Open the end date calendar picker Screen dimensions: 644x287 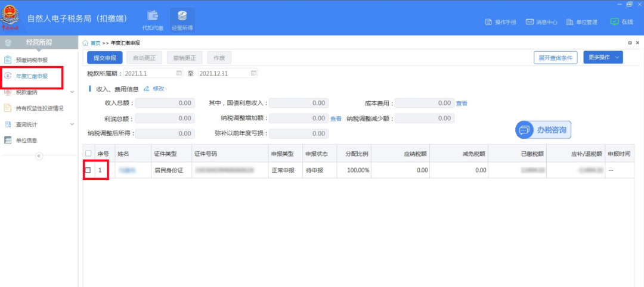[x=253, y=73]
